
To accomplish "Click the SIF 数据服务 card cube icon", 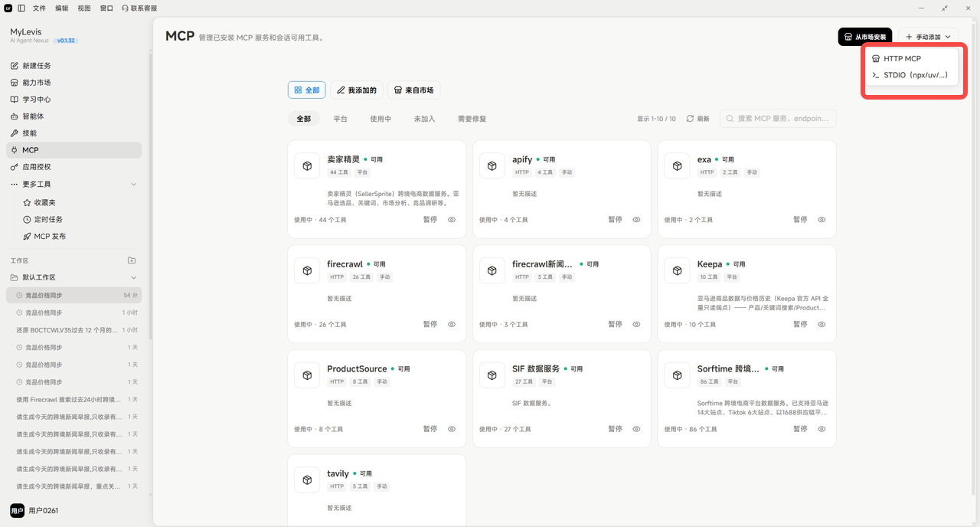I will tap(492, 375).
